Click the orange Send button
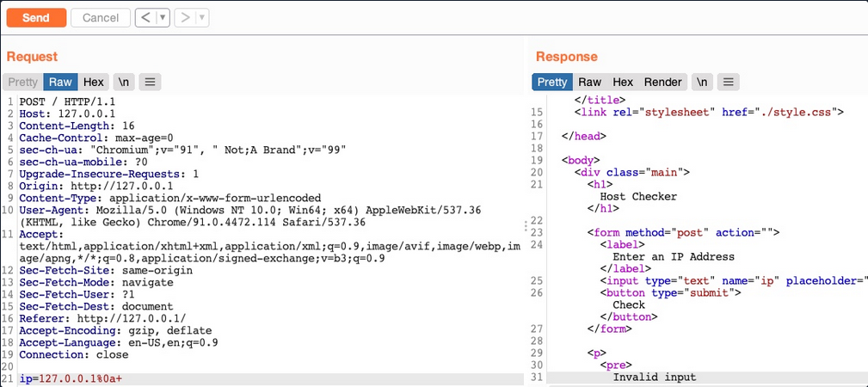Screen dimensions: 868x387 [36, 17]
